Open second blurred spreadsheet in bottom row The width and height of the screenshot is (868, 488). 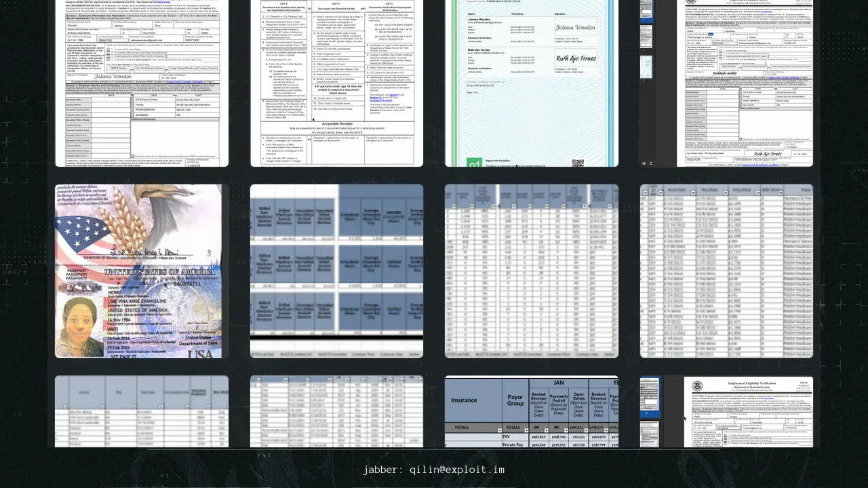coord(336,411)
